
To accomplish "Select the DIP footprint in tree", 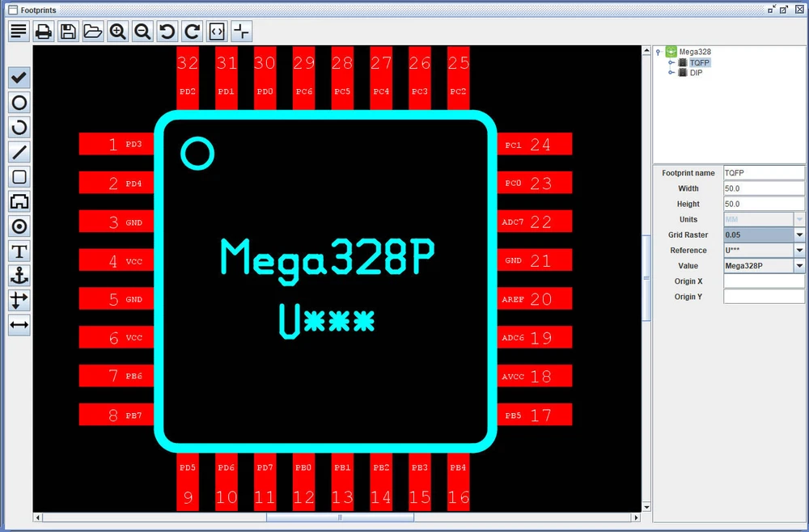I will point(696,73).
